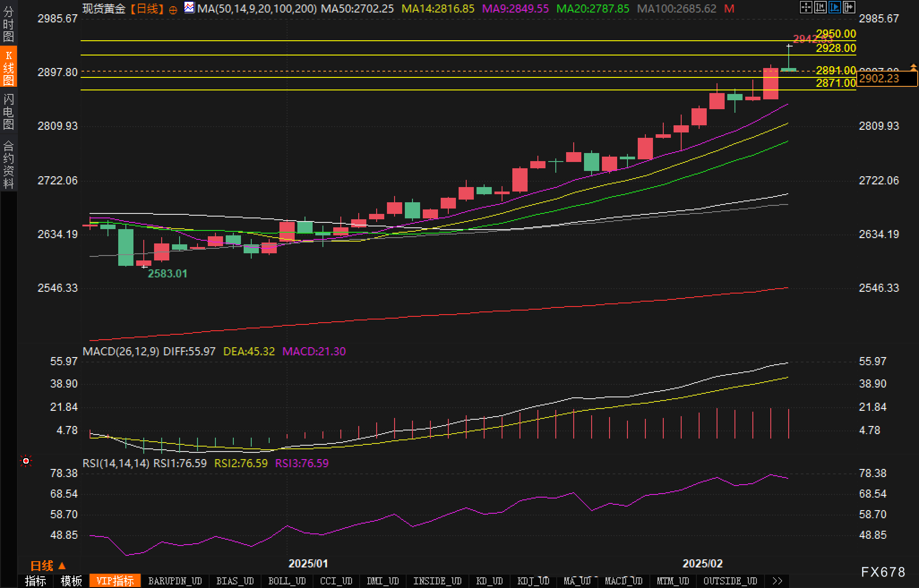Toggle the VIP指标 indicator tab

coord(115,581)
